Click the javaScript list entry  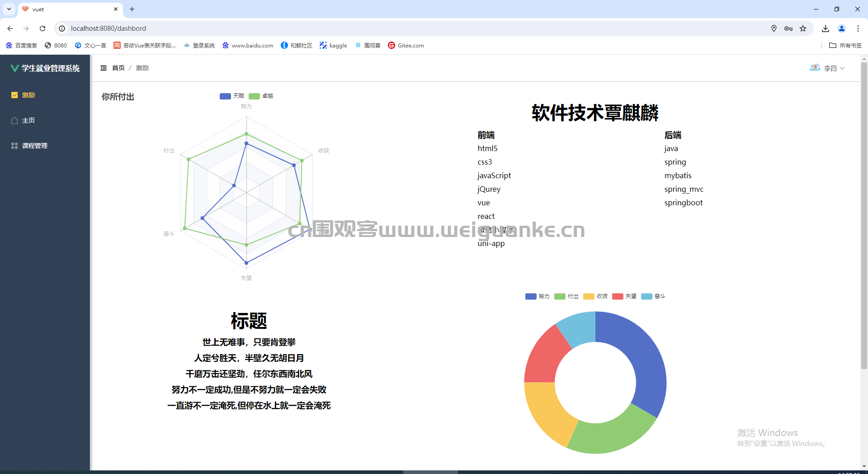tap(494, 175)
